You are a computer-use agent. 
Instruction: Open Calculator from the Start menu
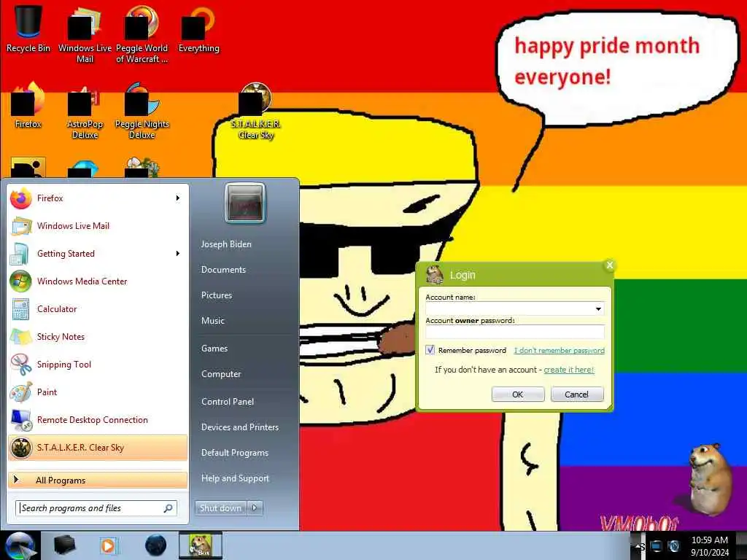click(x=97, y=308)
